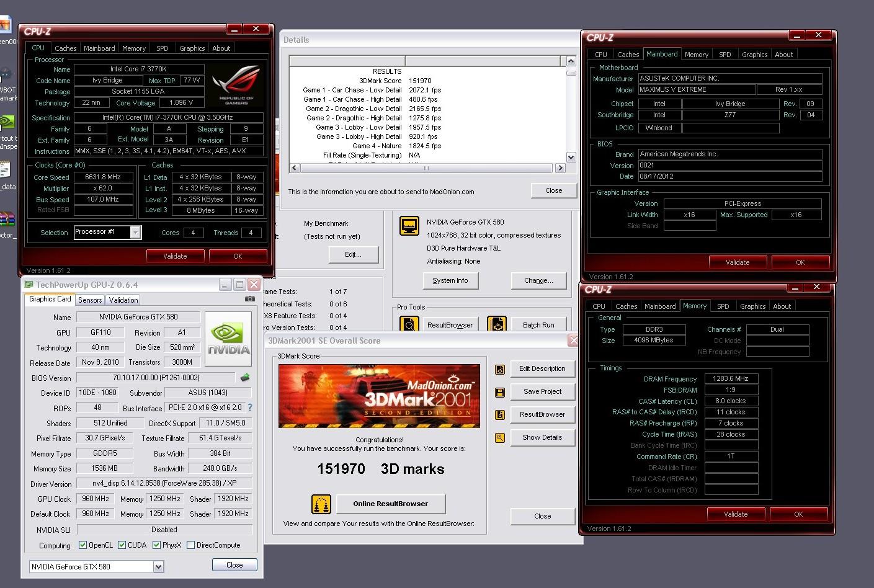Image resolution: width=874 pixels, height=588 pixels.
Task: Open Graphics tab in left CPU-Z window
Action: coord(192,48)
